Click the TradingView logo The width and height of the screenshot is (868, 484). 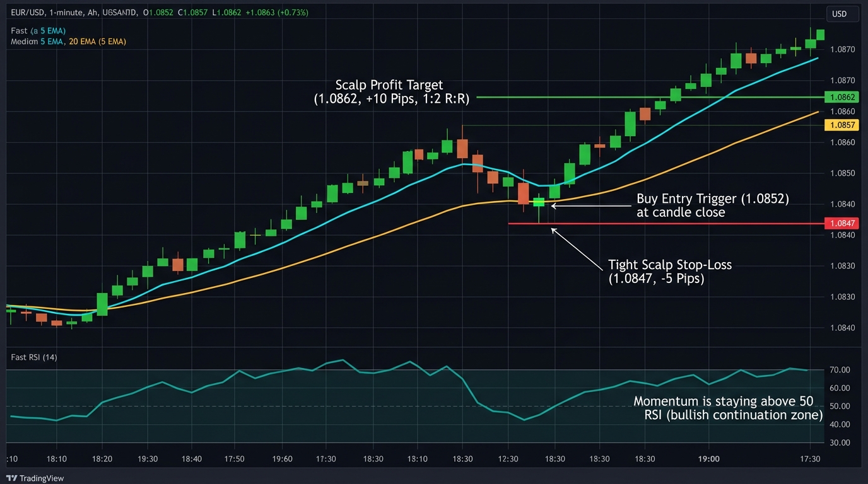pyautogui.click(x=35, y=478)
